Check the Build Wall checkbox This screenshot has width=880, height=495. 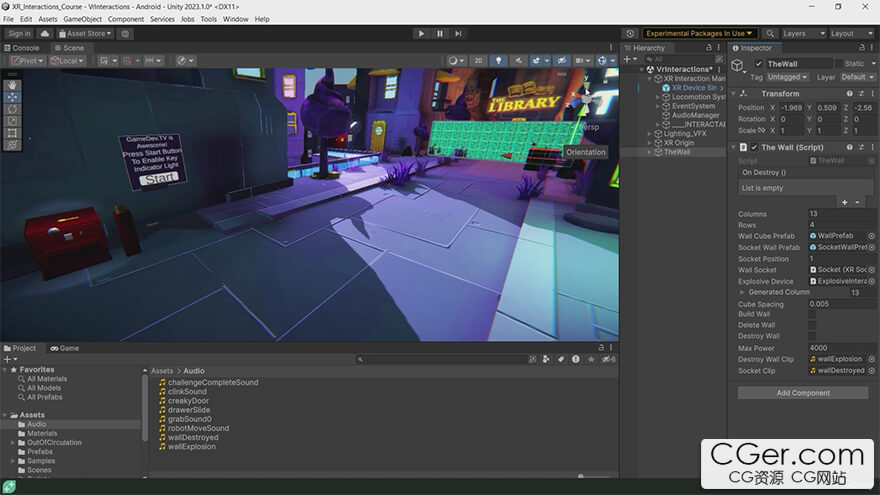[812, 314]
